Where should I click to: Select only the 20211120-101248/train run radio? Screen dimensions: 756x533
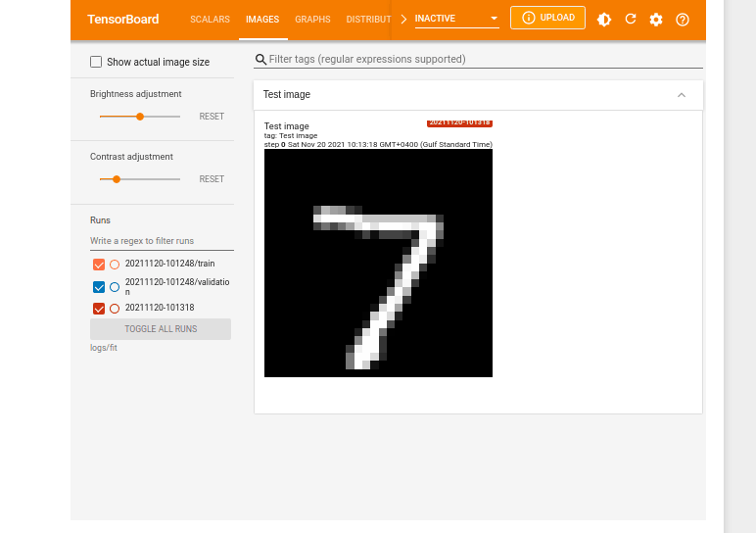[115, 265]
